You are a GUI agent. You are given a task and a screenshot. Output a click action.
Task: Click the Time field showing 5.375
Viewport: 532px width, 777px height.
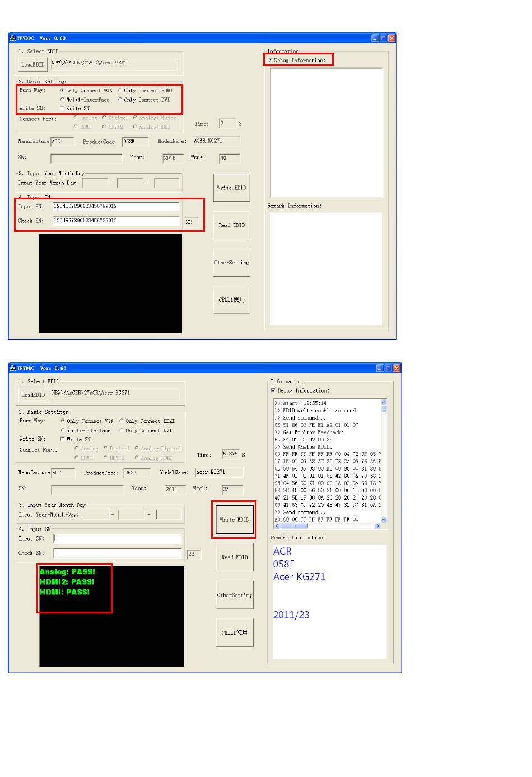(x=231, y=454)
